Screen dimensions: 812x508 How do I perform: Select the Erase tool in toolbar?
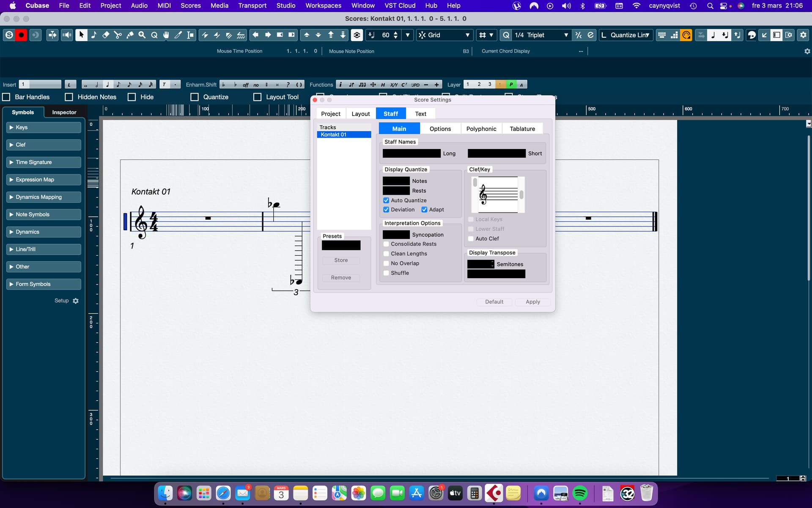106,35
